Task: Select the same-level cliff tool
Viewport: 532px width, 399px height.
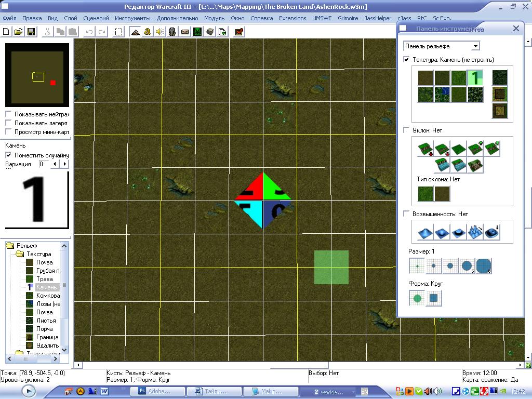Action: 459,149
